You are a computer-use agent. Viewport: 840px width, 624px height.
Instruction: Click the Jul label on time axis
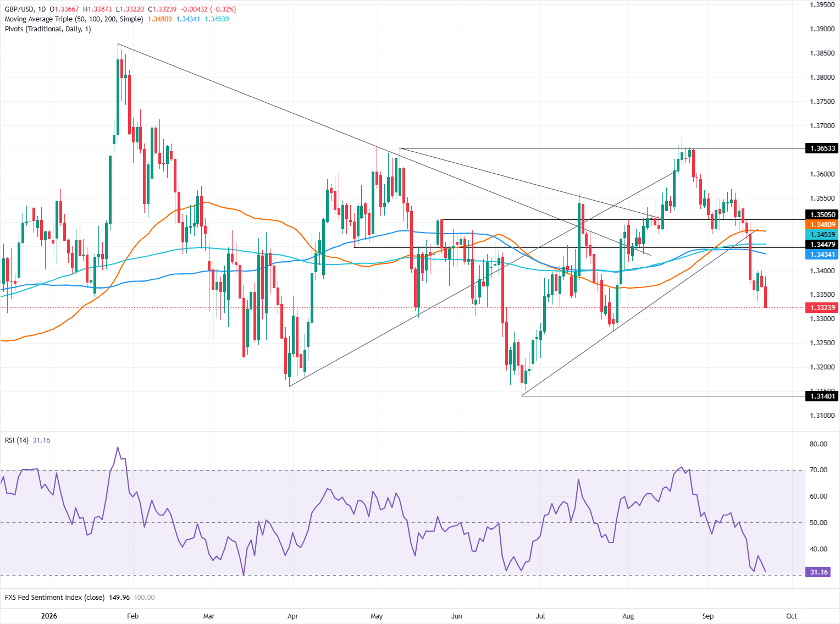pos(540,616)
